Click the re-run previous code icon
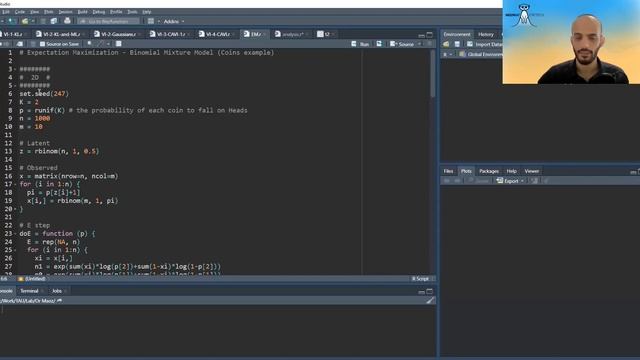Viewport: 640px width, 360px height. click(379, 44)
